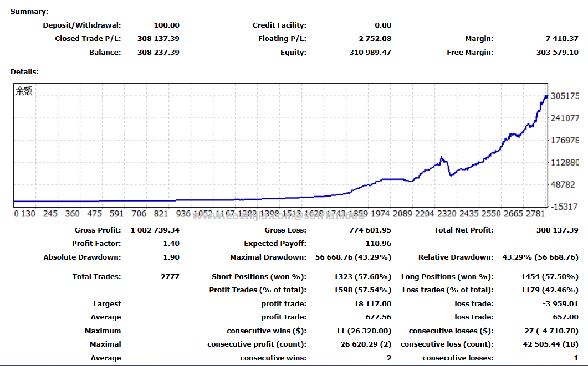Click the Largest row label
This screenshot has height=366, width=588.
point(108,304)
